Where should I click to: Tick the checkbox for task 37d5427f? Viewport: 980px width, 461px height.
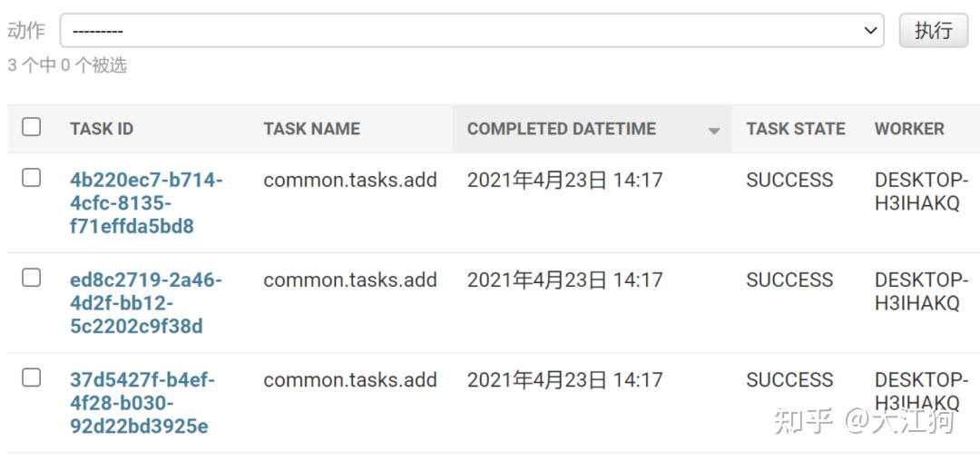tap(32, 378)
